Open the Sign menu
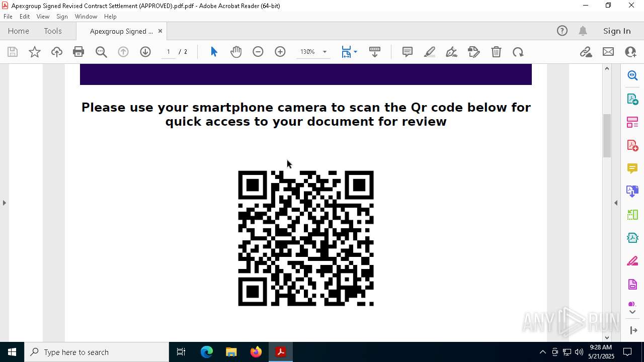This screenshot has height=362, width=644. click(x=62, y=16)
